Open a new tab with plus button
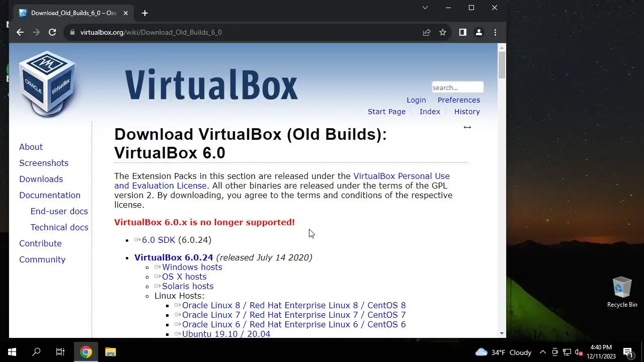Image resolution: width=644 pixels, height=362 pixels. (145, 13)
